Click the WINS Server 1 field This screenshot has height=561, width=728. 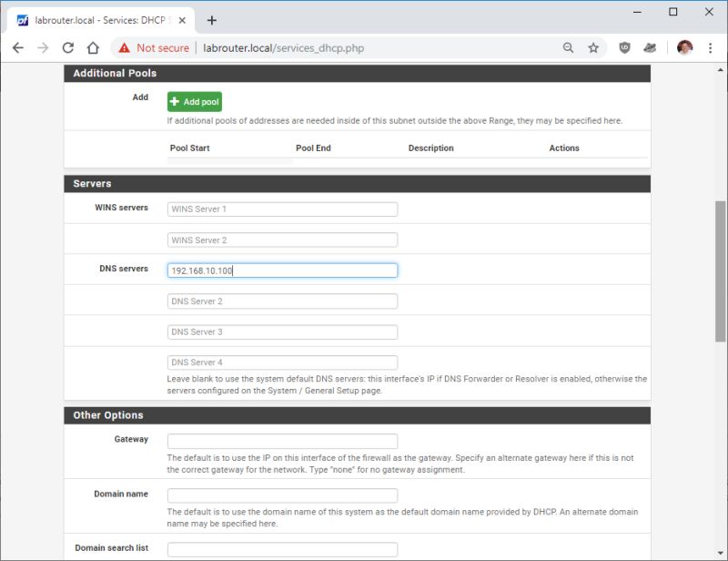click(x=282, y=209)
